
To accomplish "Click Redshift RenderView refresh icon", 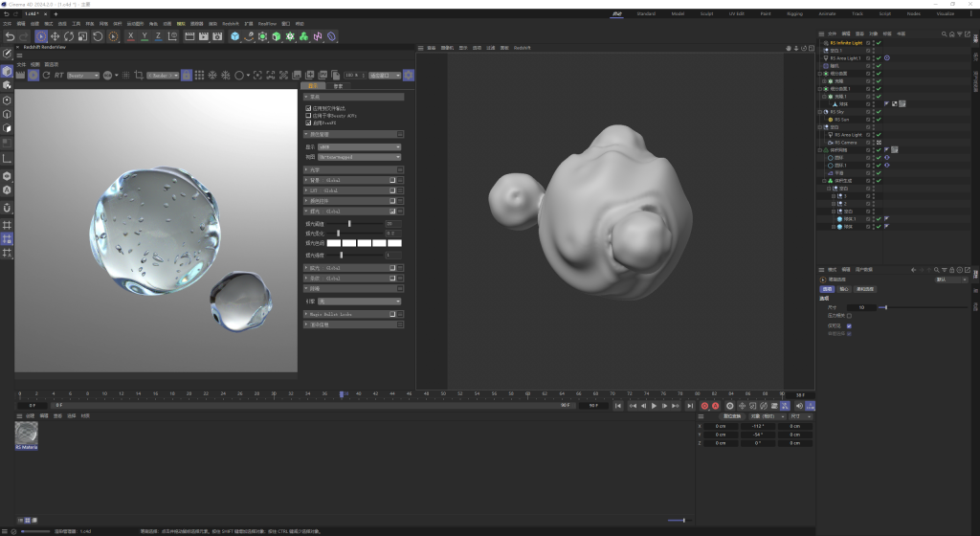I will click(46, 75).
